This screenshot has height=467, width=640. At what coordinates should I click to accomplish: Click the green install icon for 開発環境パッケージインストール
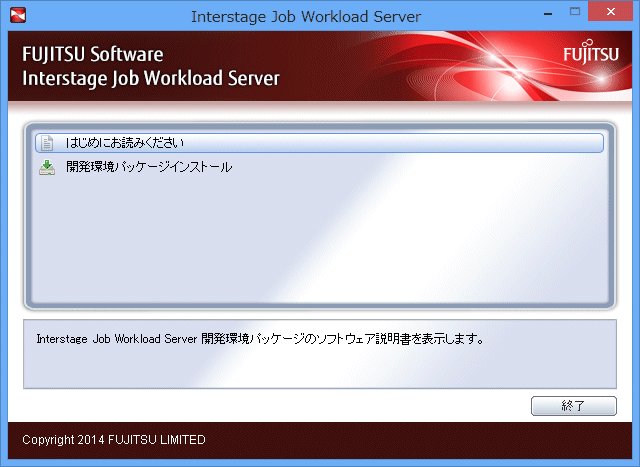click(46, 168)
